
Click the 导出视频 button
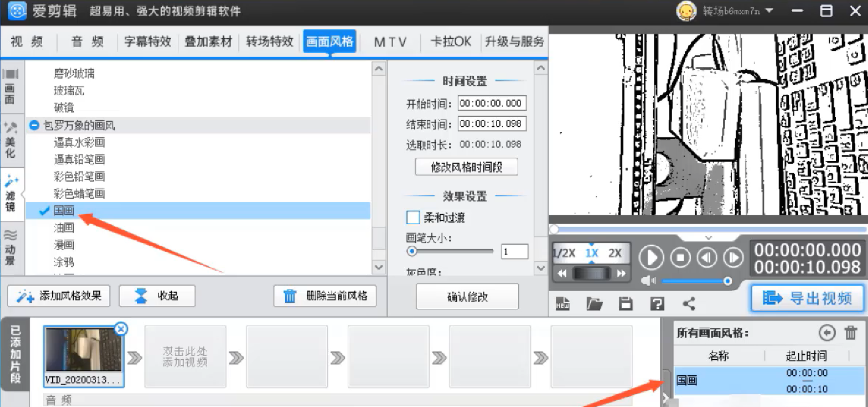[807, 298]
